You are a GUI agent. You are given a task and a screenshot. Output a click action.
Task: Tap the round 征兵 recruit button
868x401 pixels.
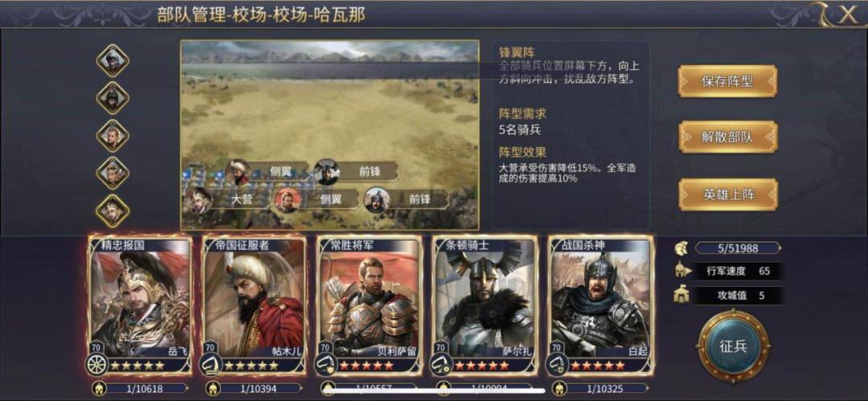coord(733,346)
